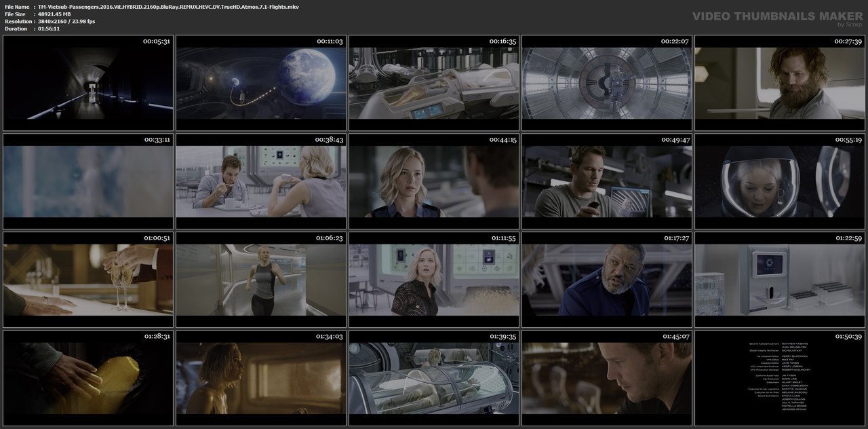The height and width of the screenshot is (429, 868).
Task: Open the man profile thumbnail at 01:45:07
Action: click(x=607, y=377)
